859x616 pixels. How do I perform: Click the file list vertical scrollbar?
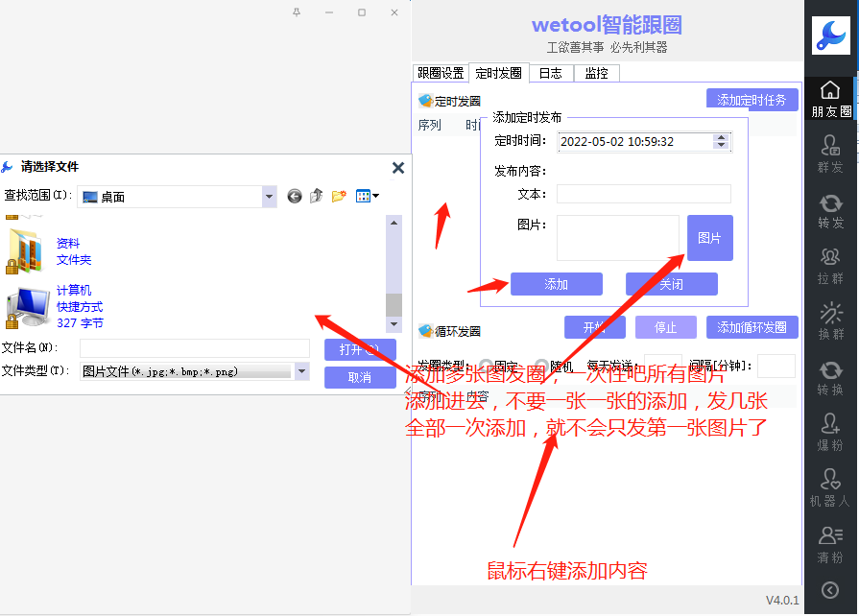click(x=394, y=304)
